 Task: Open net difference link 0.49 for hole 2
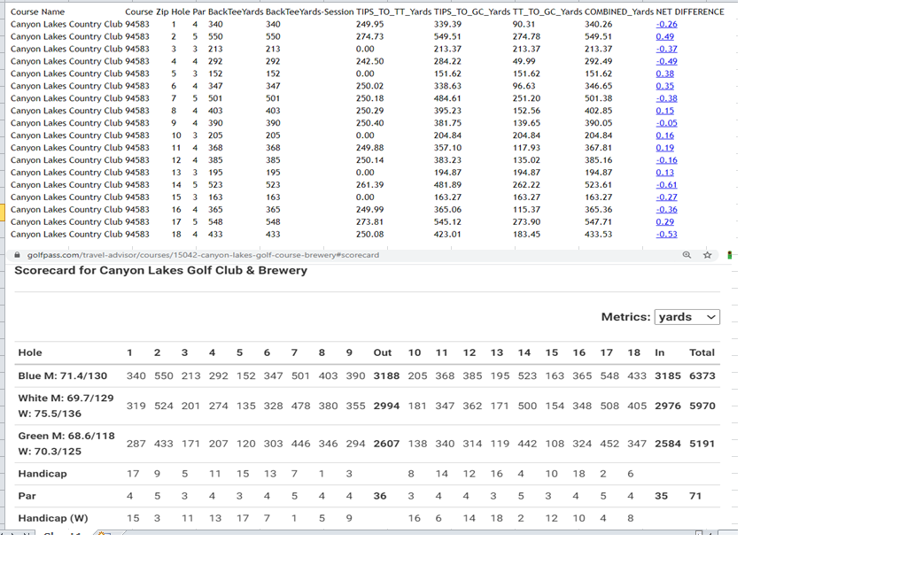664,36
